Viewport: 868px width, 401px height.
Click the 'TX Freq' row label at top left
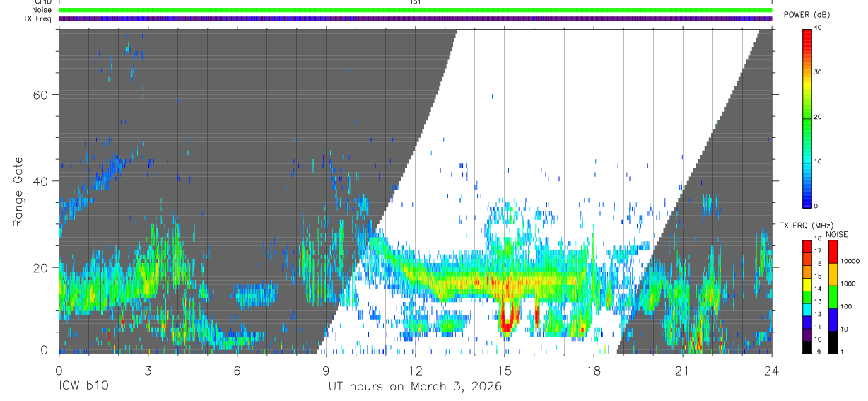37,18
